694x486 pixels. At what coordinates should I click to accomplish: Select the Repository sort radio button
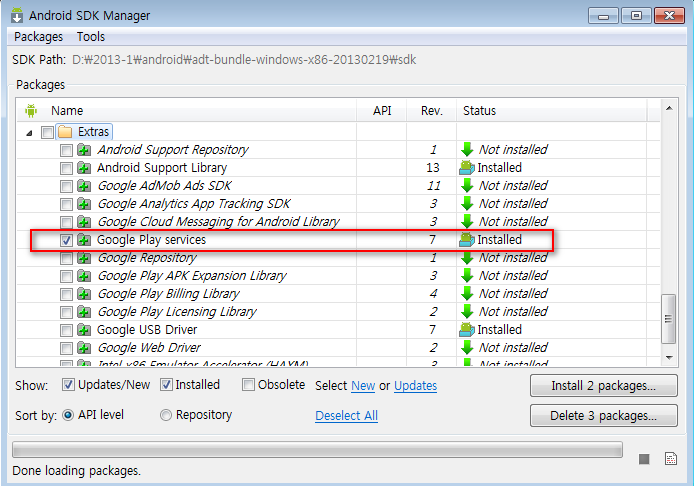coord(166,415)
